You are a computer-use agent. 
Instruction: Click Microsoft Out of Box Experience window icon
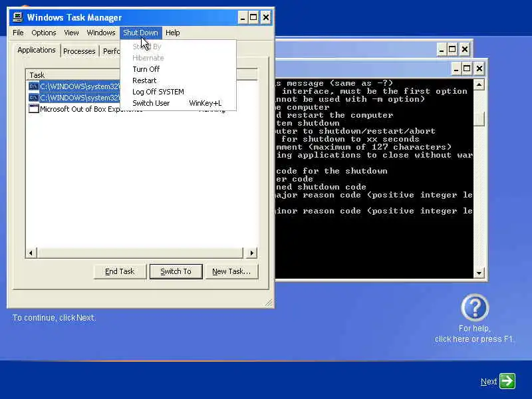(33, 109)
